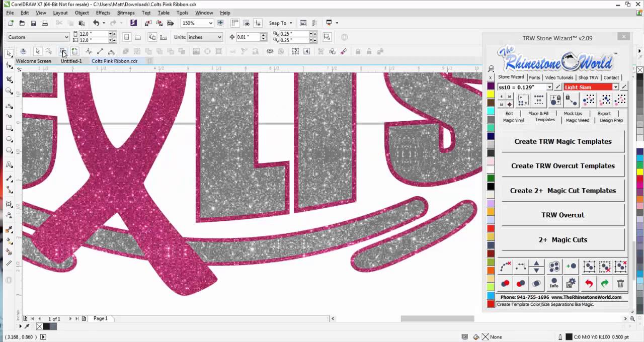
Task: Click the horizontal scrollbar thumb
Action: point(437,318)
